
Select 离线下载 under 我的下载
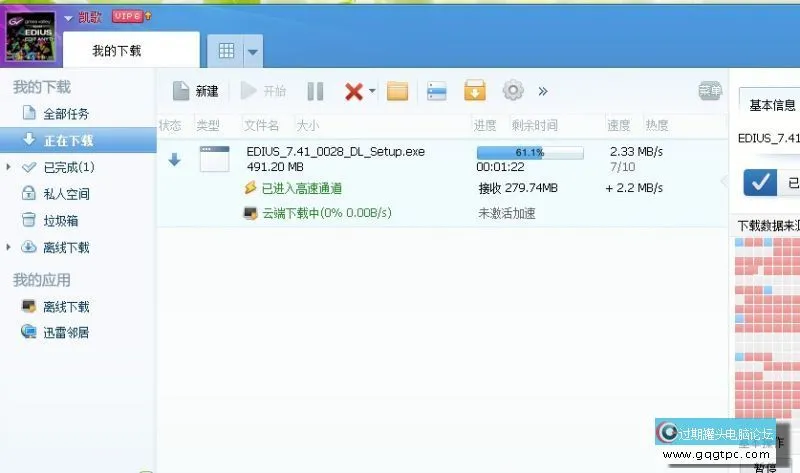(x=66, y=247)
